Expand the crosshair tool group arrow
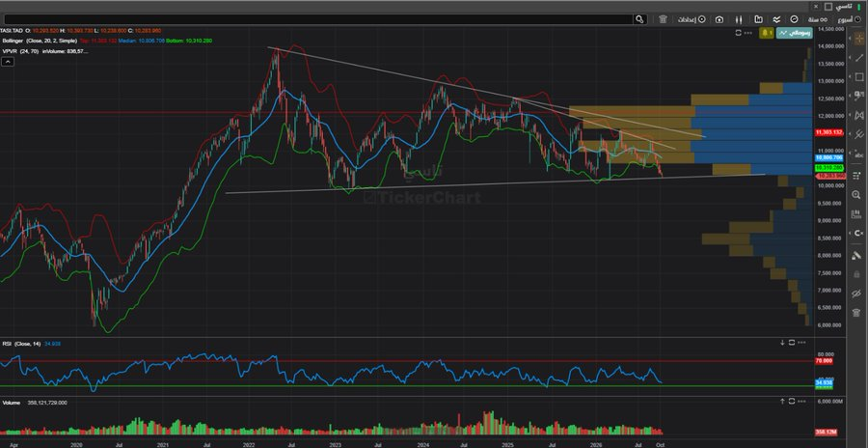Screen dimensions: 868x448 pyautogui.click(x=849, y=39)
